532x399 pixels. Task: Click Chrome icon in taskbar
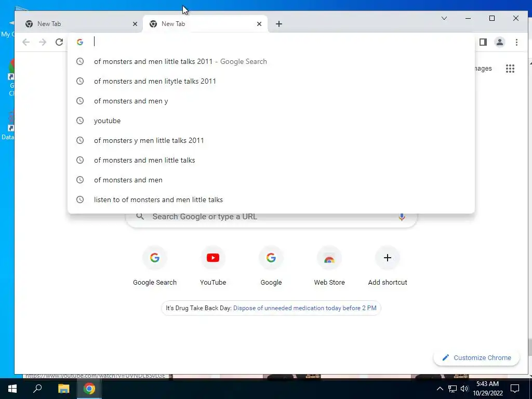[x=89, y=389]
